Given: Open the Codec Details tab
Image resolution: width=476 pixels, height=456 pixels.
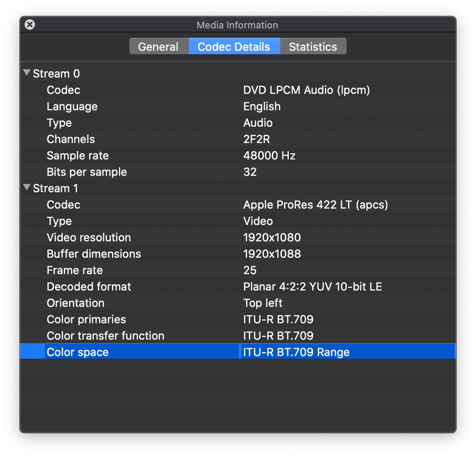Looking at the screenshot, I should tap(233, 47).
